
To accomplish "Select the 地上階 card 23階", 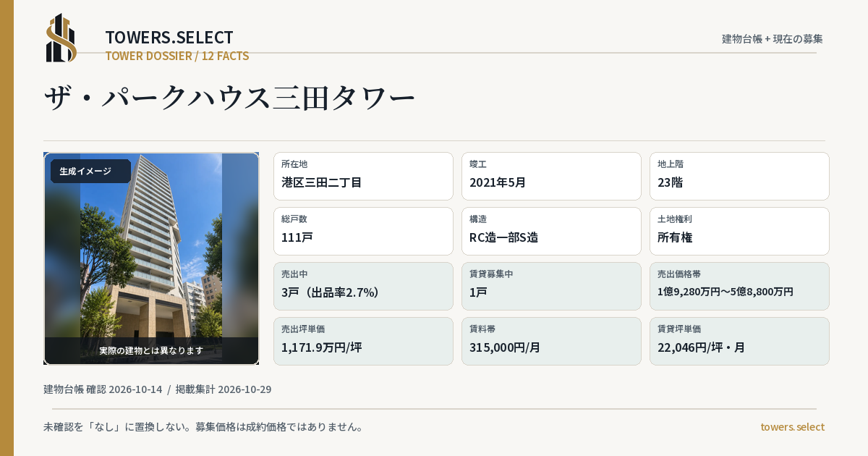I will (x=739, y=176).
